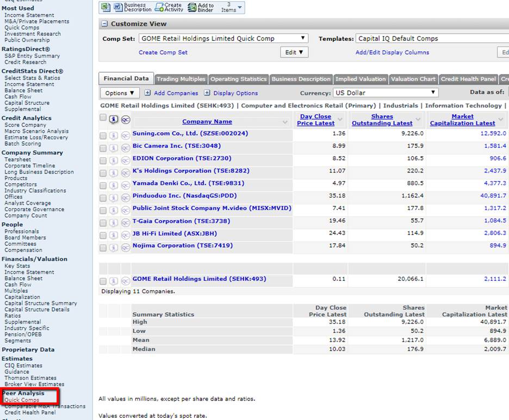Open quick comp icon for GOME Retail row

click(126, 281)
